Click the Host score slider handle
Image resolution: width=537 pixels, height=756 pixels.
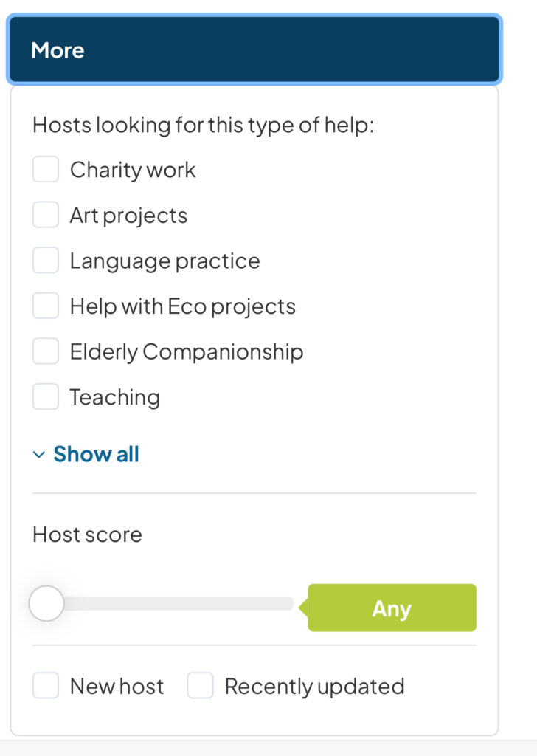coord(46,604)
